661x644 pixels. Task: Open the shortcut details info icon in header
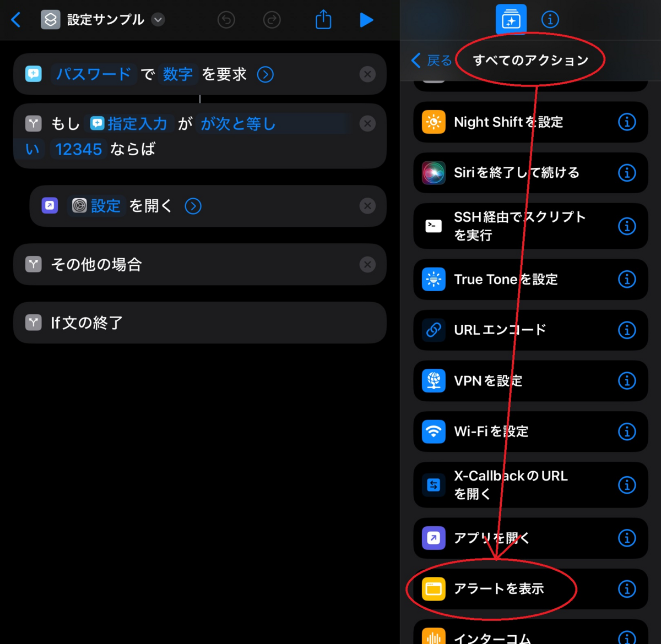tap(550, 20)
